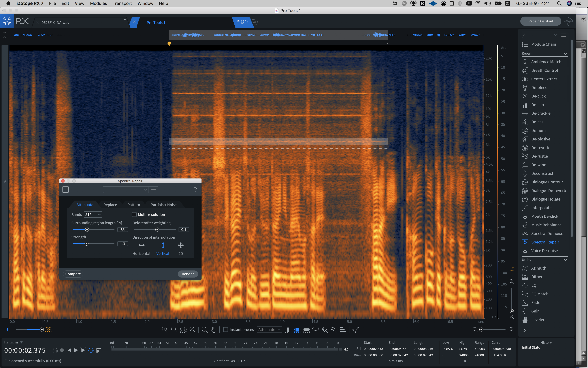Click the Compare button

click(x=73, y=274)
